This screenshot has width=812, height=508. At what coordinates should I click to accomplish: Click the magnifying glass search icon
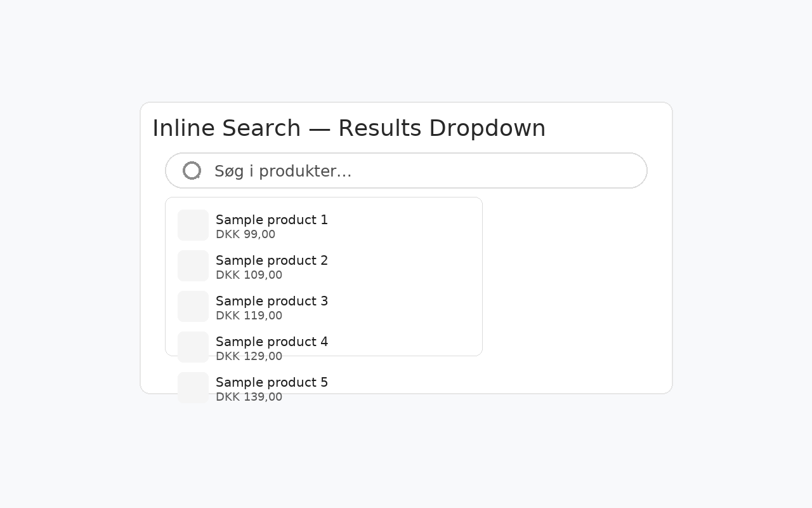click(x=192, y=170)
